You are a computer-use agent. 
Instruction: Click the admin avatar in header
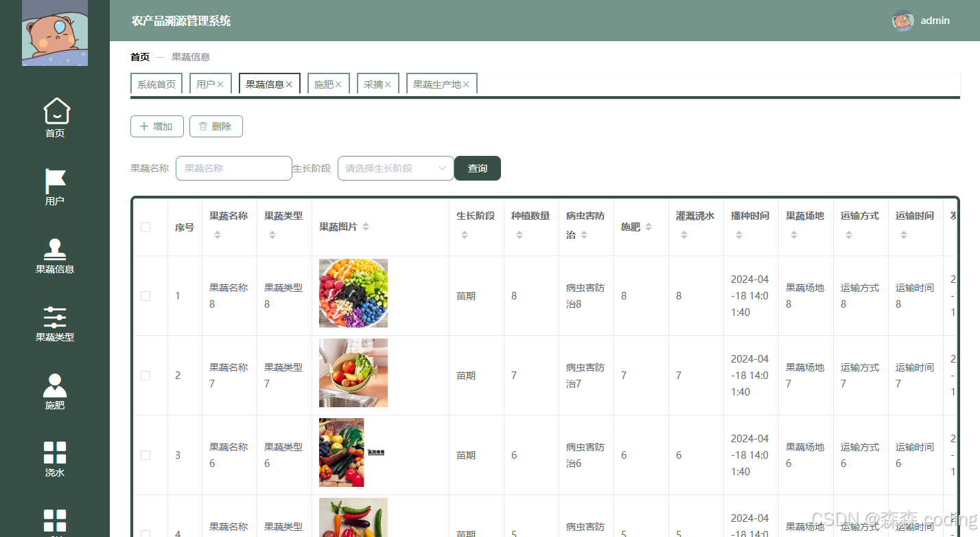coord(903,21)
